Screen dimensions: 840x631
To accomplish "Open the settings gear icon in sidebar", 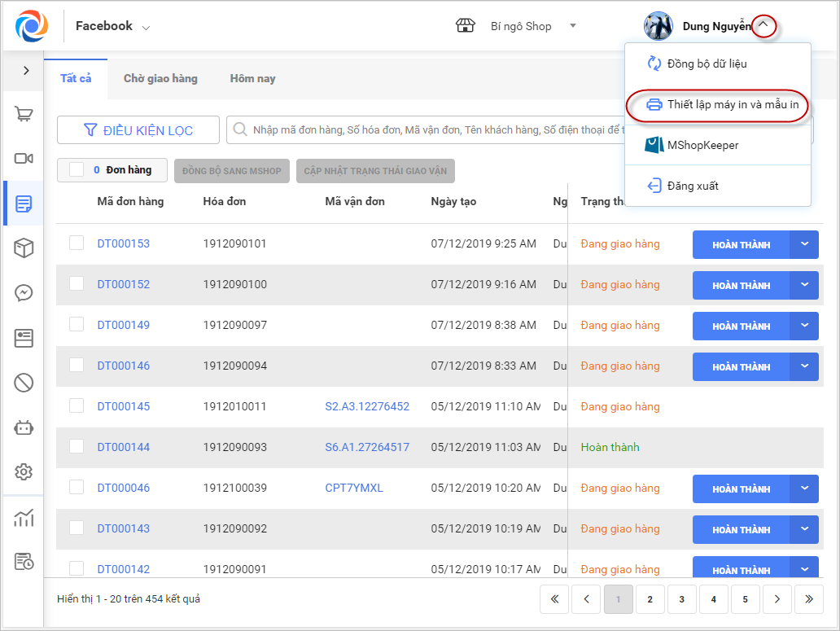I will pyautogui.click(x=24, y=471).
